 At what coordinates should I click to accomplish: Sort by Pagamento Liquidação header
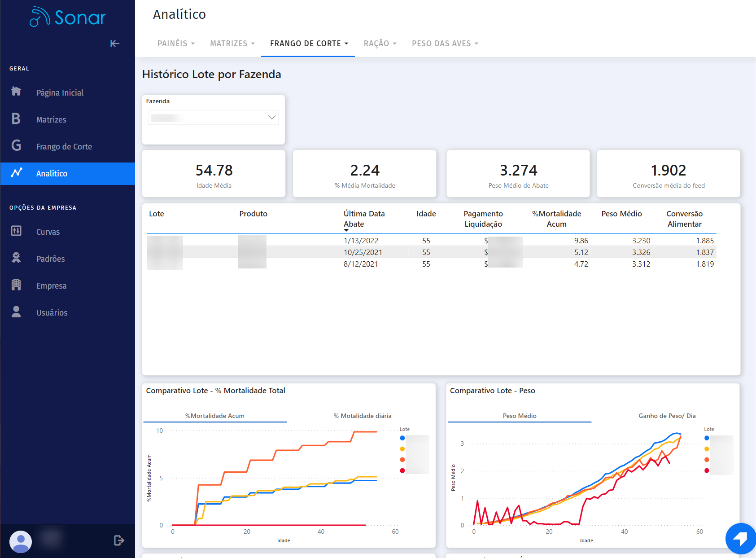[483, 219]
